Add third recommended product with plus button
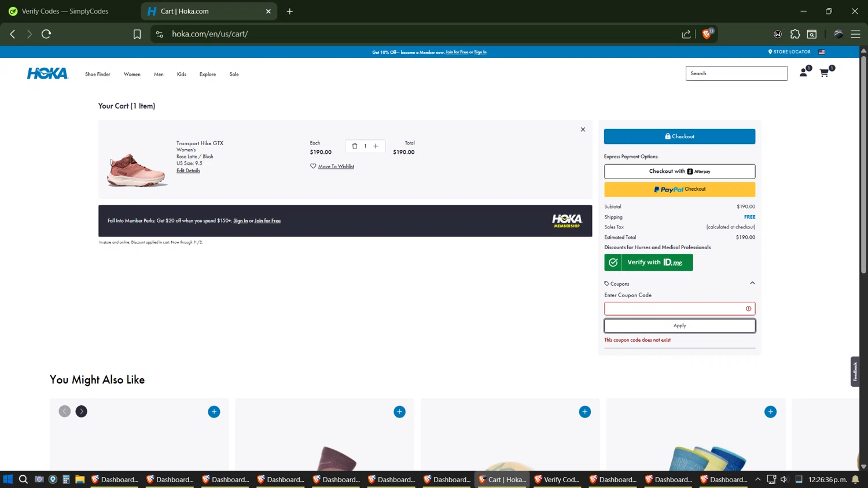The height and width of the screenshot is (488, 868). pyautogui.click(x=585, y=412)
